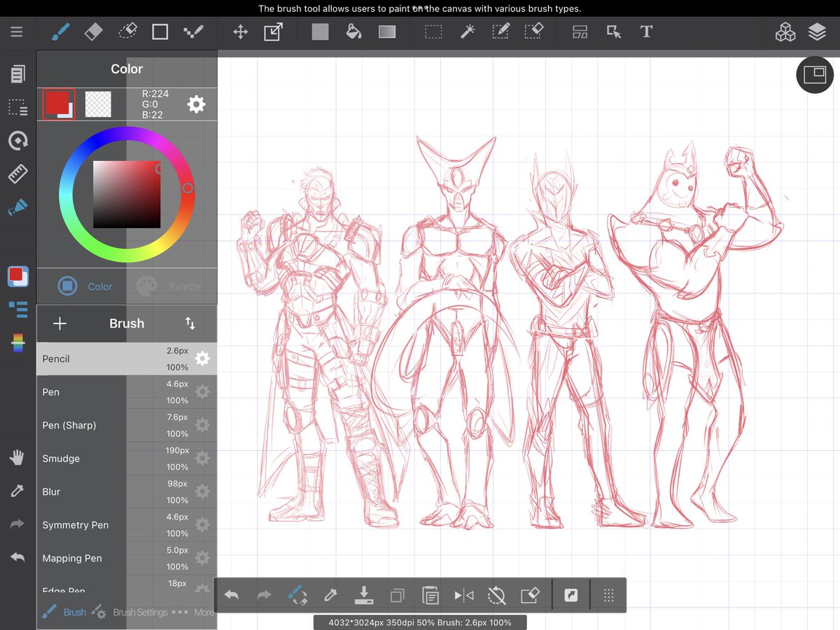Click undo in the bottom shortcut bar
This screenshot has width=840, height=630.
231,596
